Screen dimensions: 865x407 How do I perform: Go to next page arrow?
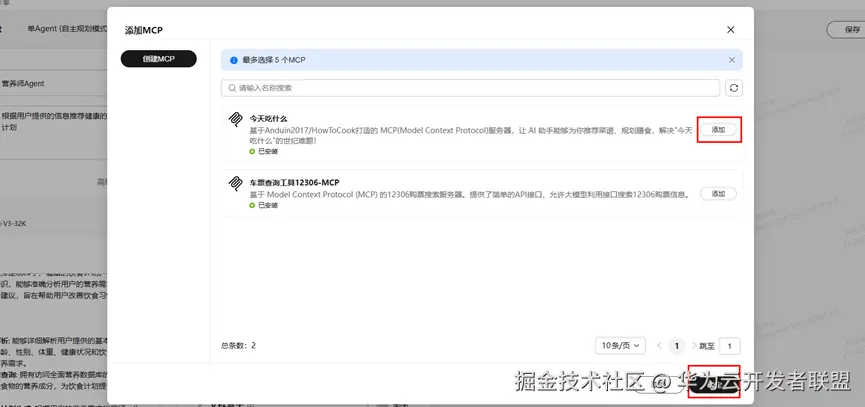[694, 346]
